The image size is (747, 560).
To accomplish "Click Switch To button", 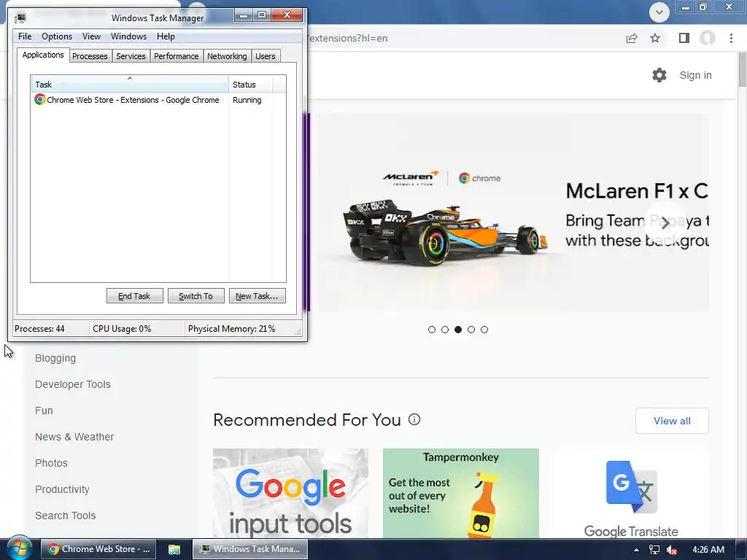I will click(x=196, y=296).
